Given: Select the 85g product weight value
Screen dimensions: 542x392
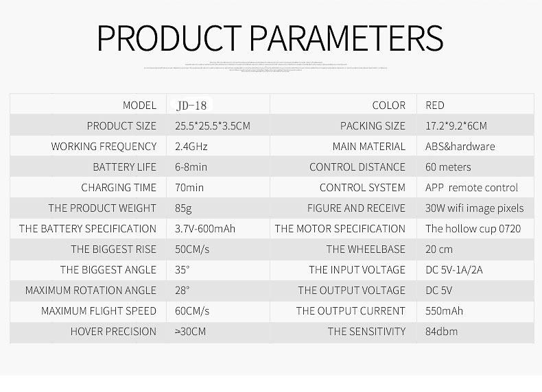Looking at the screenshot, I should (x=185, y=208).
